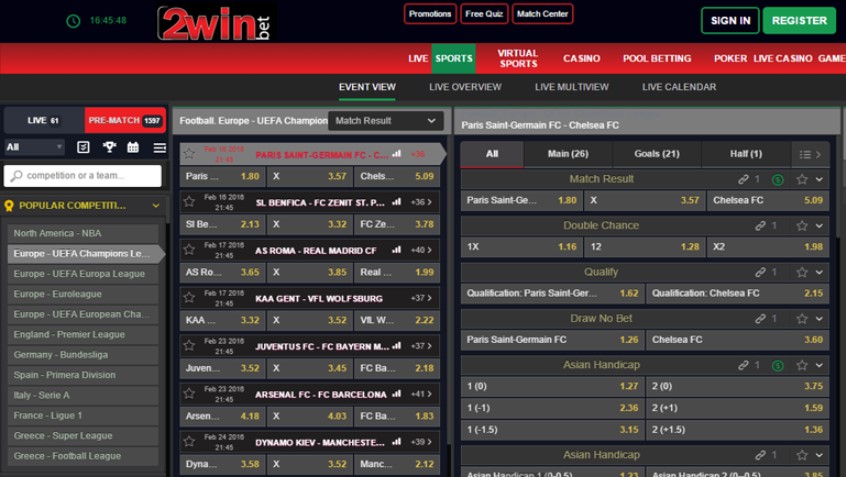Open statistics icon for Dynamo Kiev match
Viewport: 846px width, 477px height.
(397, 441)
